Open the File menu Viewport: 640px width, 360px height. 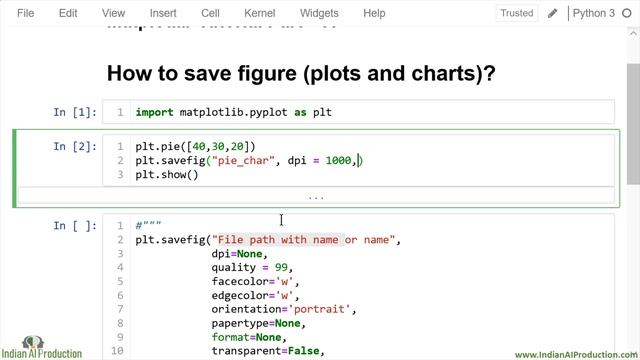[25, 13]
